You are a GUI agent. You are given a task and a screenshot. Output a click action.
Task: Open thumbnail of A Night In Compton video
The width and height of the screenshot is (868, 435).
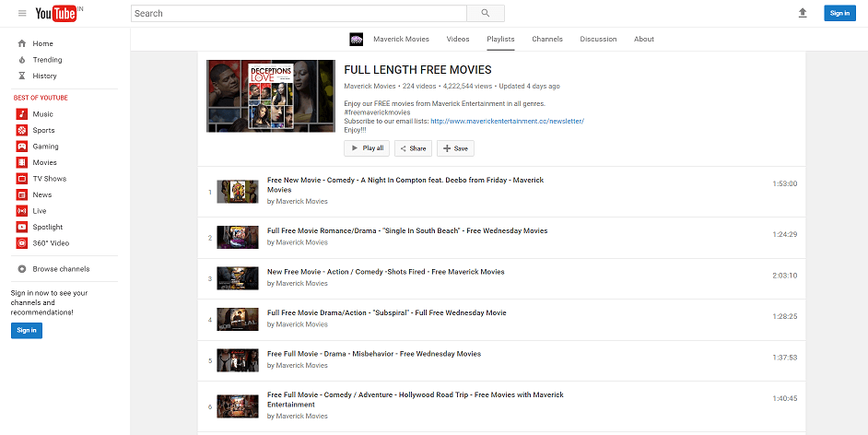[238, 192]
